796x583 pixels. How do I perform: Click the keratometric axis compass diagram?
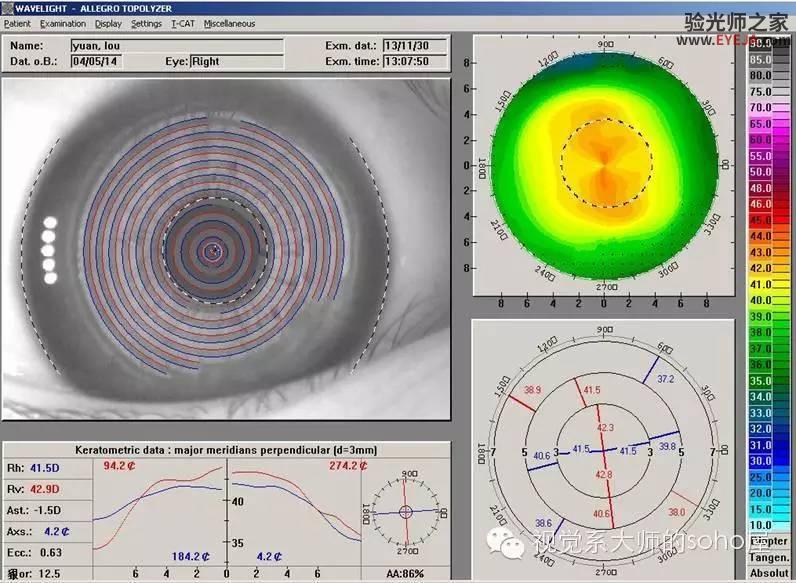pyautogui.click(x=406, y=512)
